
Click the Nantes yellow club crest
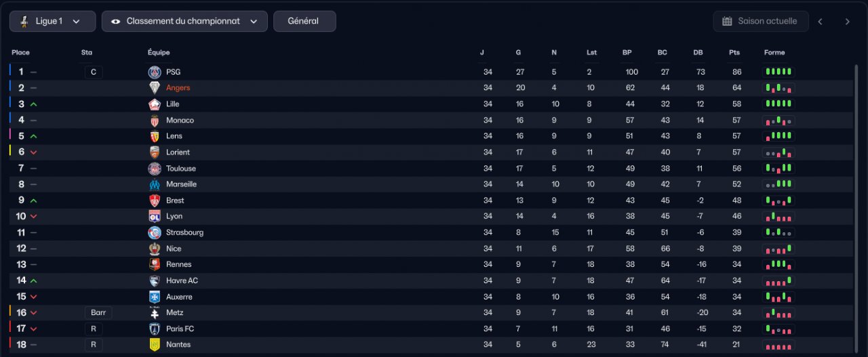pyautogui.click(x=155, y=345)
